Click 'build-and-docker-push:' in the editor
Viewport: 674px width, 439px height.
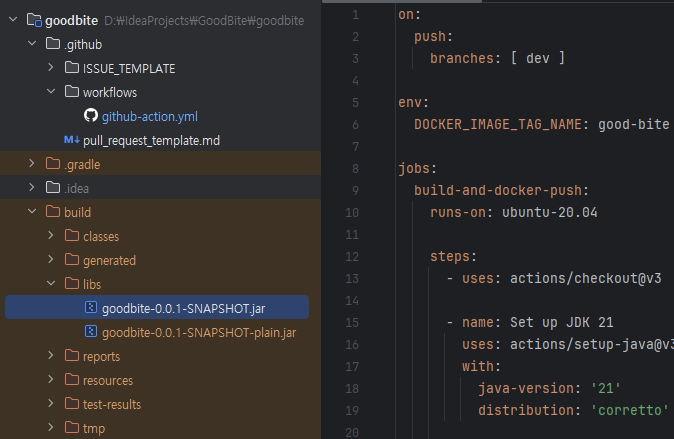click(x=501, y=190)
